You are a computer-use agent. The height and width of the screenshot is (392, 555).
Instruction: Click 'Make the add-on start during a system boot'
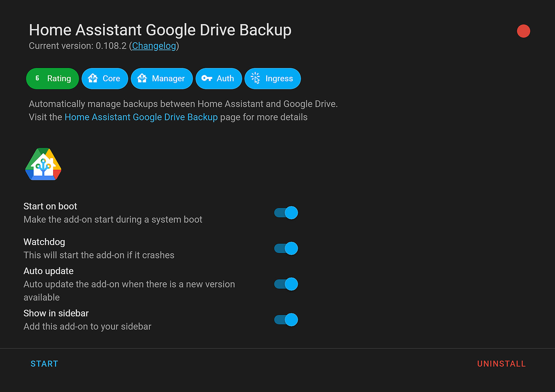coord(113,220)
